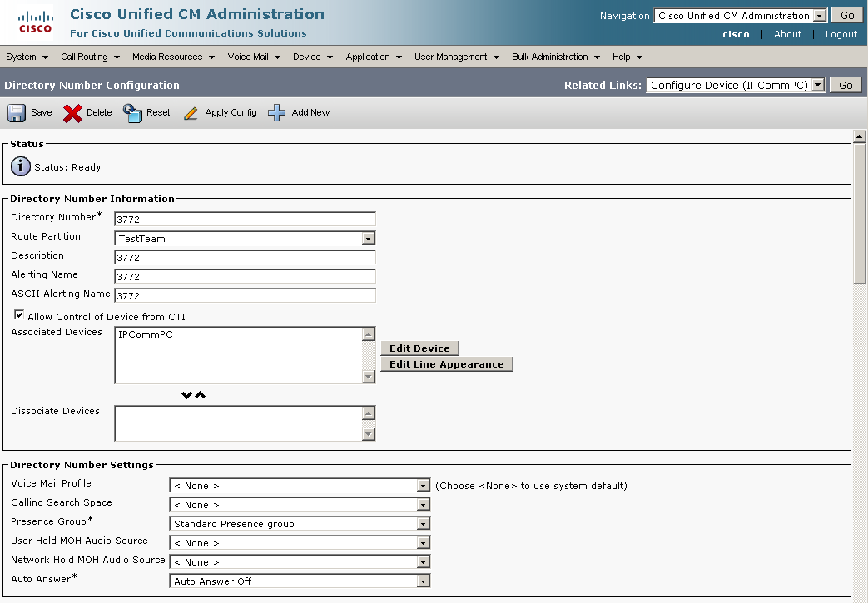Click the Reset icon in toolbar
Viewport: 868px width, 603px height.
click(x=132, y=113)
